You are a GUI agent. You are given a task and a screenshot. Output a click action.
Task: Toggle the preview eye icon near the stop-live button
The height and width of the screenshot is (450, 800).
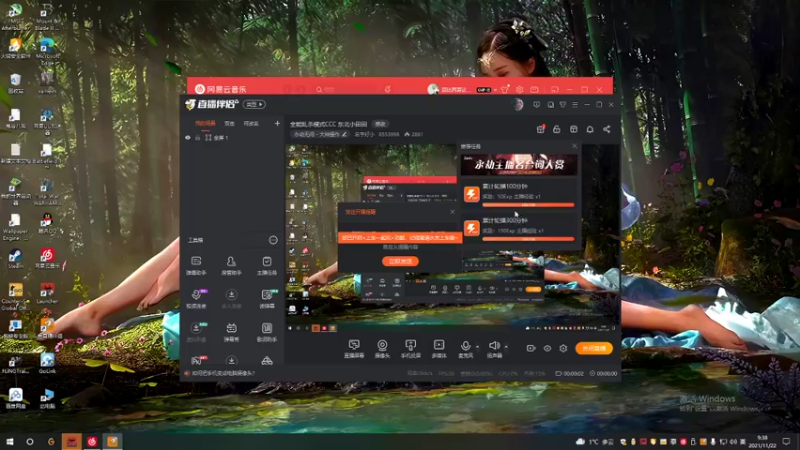(x=547, y=348)
